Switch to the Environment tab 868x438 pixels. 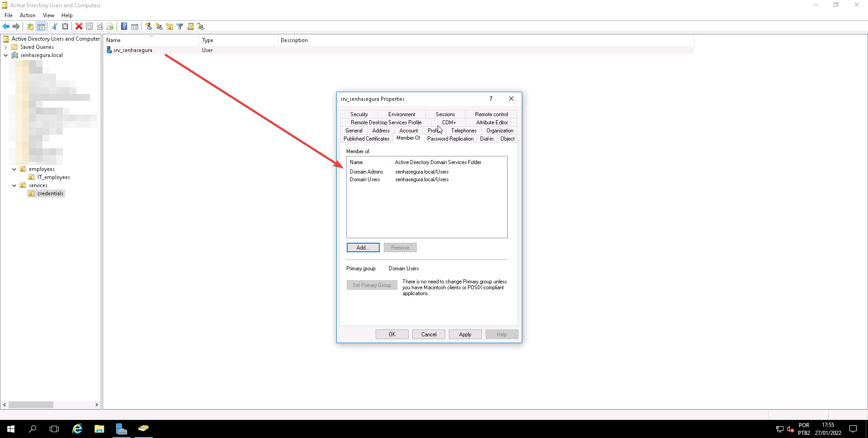[x=401, y=114]
